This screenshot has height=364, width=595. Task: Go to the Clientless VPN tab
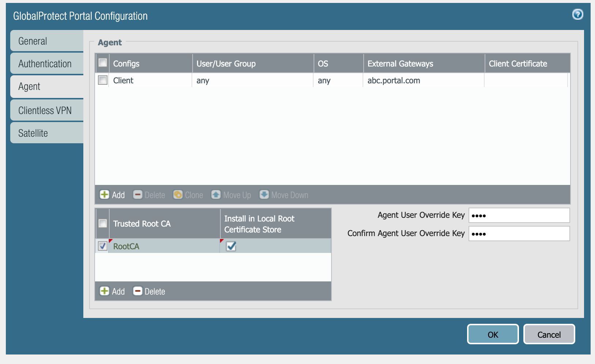[x=47, y=110]
